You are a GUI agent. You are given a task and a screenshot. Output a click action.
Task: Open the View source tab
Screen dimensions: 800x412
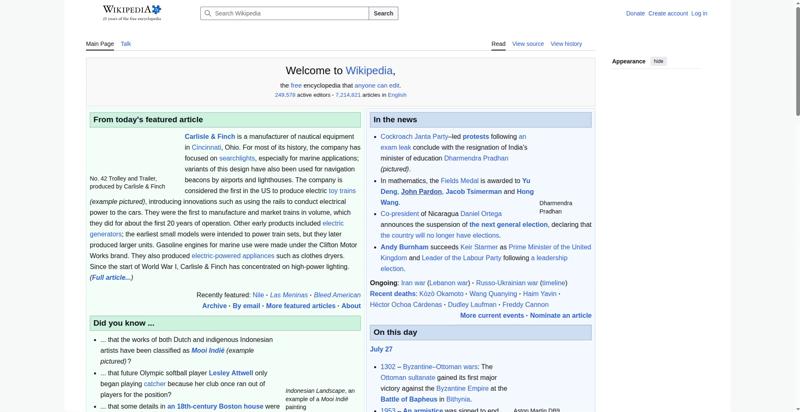(528, 44)
